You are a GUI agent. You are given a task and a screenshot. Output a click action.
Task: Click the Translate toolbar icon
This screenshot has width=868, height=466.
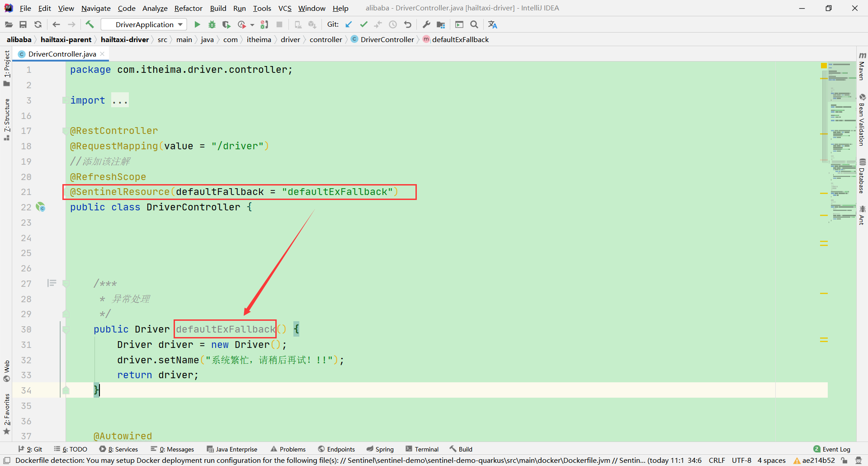(493, 24)
